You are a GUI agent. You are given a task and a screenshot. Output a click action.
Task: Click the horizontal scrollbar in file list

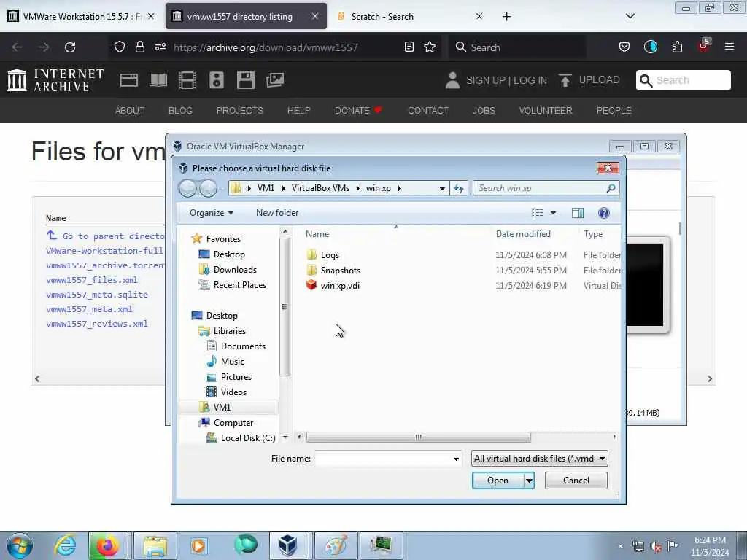(418, 437)
